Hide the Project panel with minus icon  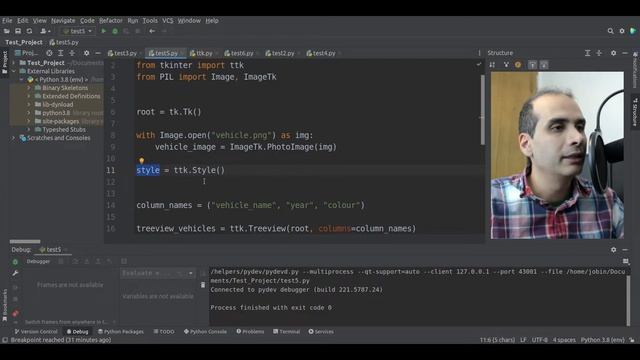(x=98, y=53)
